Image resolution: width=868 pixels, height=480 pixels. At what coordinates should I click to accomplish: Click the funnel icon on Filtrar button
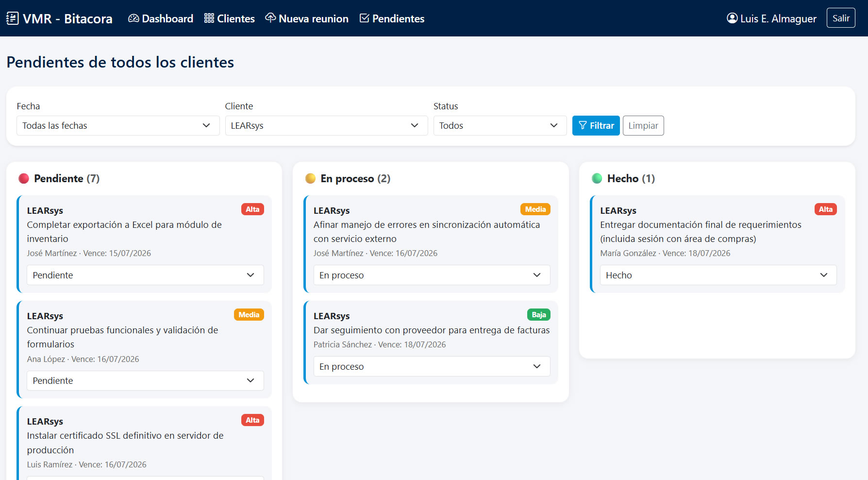click(583, 125)
